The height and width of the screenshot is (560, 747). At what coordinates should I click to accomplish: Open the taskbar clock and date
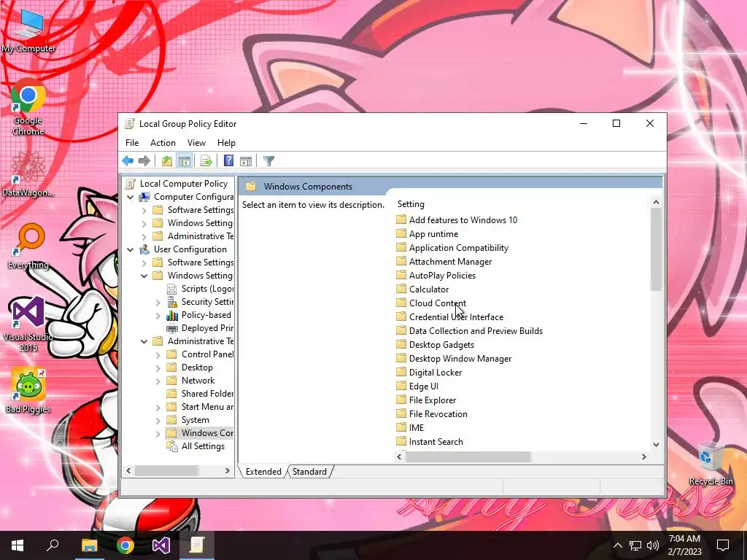[x=684, y=545]
